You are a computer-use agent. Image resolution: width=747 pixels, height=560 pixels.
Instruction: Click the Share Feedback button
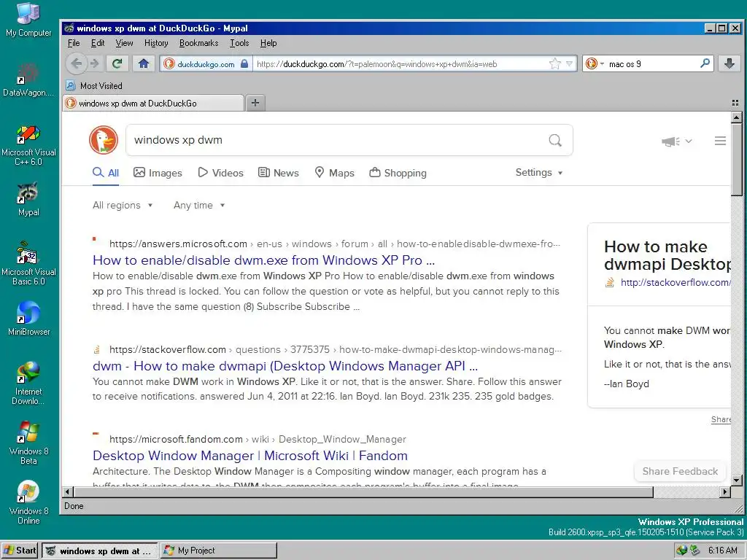[680, 472]
